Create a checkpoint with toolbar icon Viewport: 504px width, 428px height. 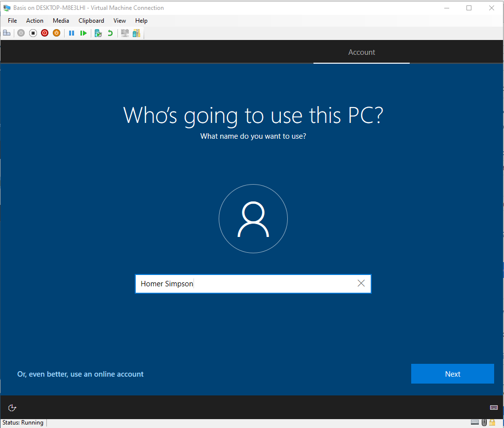(x=98, y=33)
